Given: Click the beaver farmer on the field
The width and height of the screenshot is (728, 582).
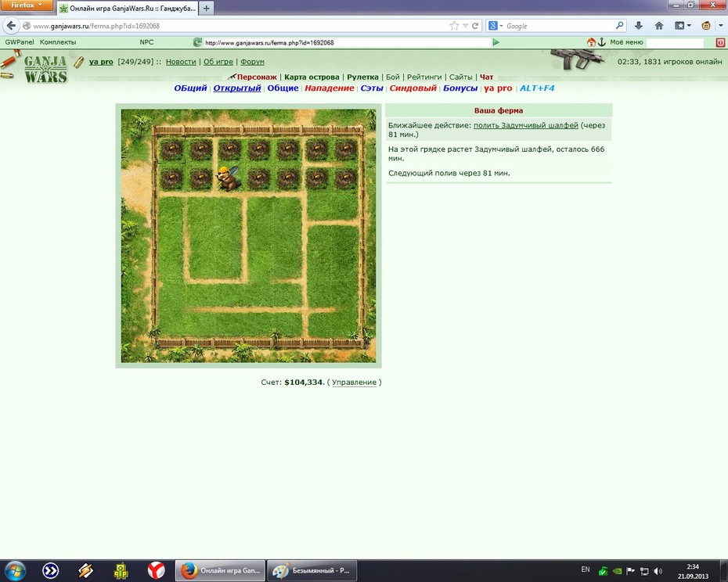Looking at the screenshot, I should pos(229,178).
